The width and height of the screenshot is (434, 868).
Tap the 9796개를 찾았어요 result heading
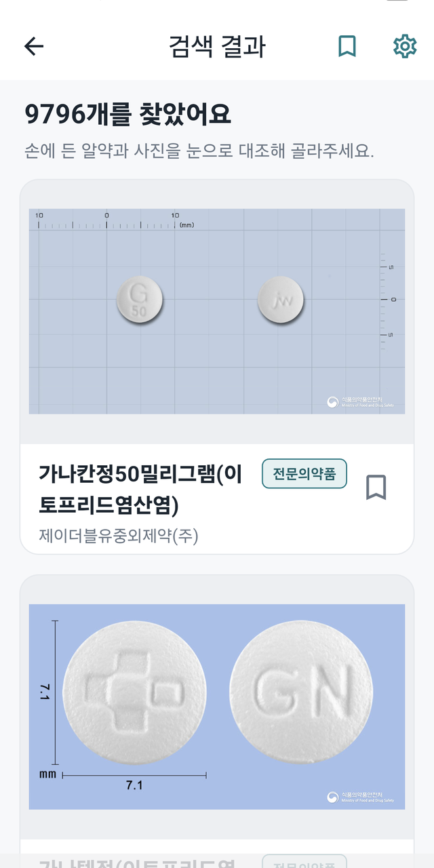pos(128,115)
